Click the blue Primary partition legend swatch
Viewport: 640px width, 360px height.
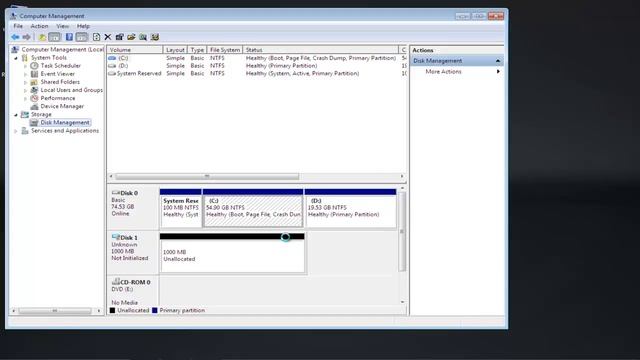[x=155, y=311]
